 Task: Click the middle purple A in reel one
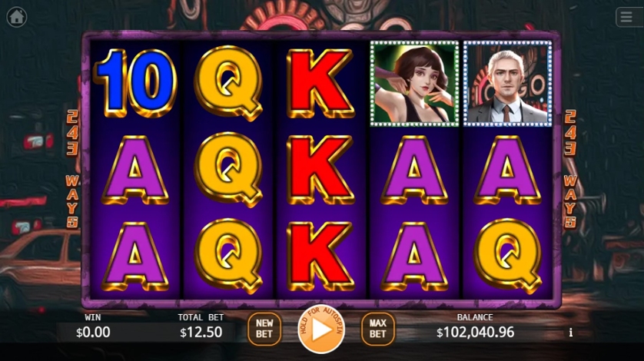pyautogui.click(x=135, y=170)
